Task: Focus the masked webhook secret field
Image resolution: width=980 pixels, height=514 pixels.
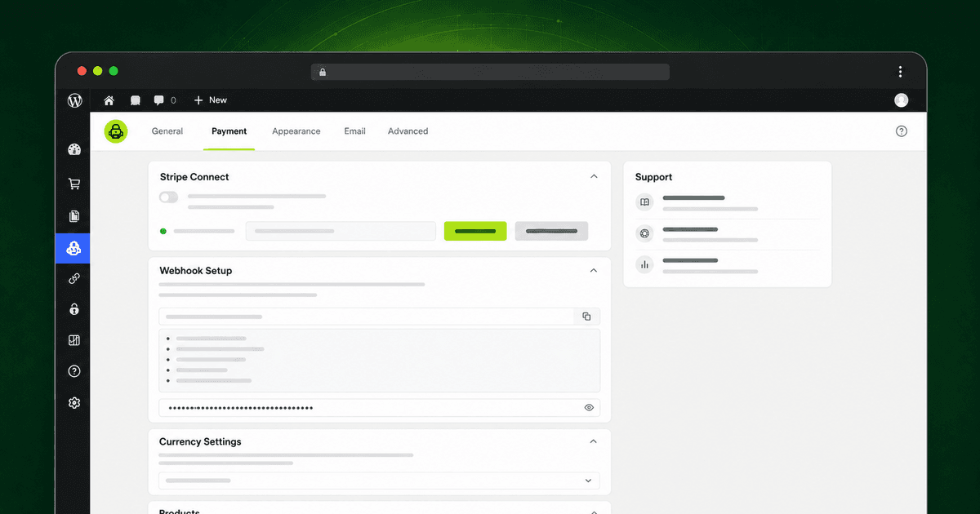Action: pos(379,408)
